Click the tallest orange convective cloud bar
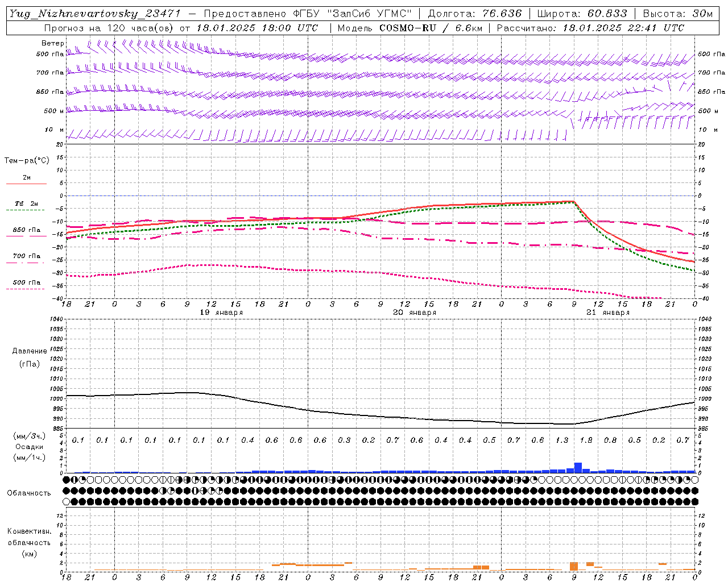 click(574, 566)
